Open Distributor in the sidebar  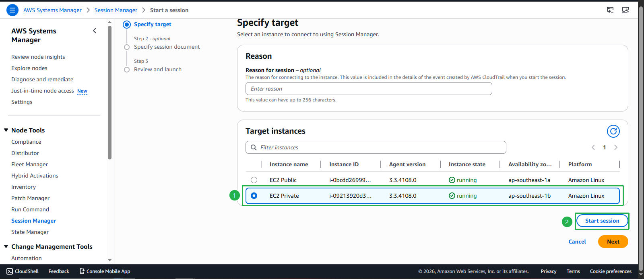pos(25,153)
